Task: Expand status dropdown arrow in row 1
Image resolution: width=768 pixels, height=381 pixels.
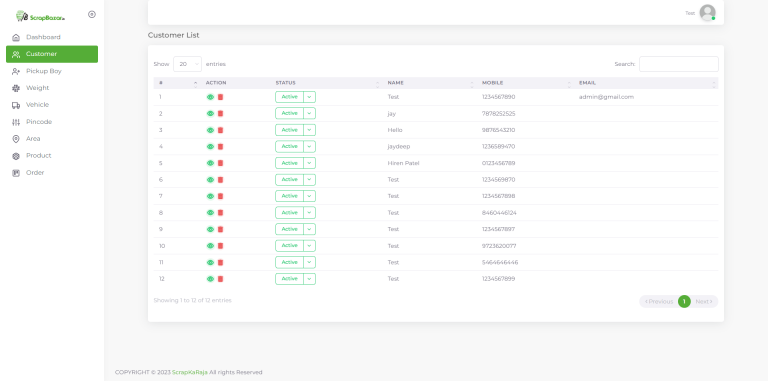Action: click(309, 97)
